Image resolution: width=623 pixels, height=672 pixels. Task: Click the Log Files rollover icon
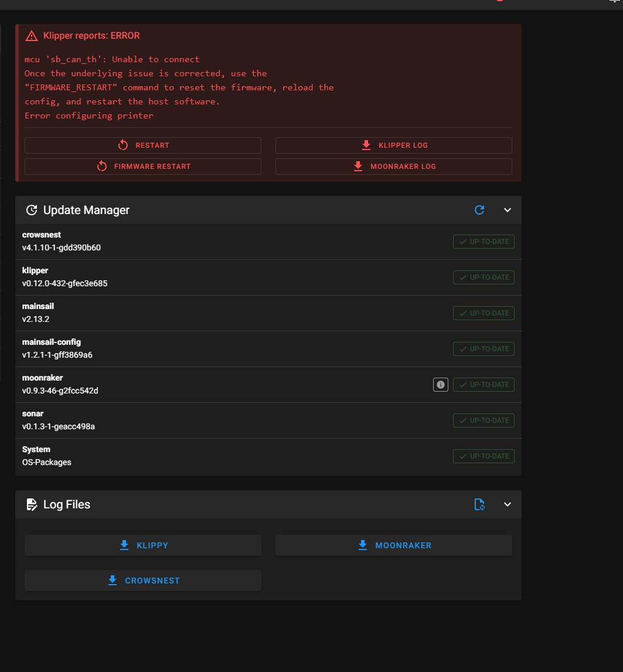pyautogui.click(x=479, y=504)
